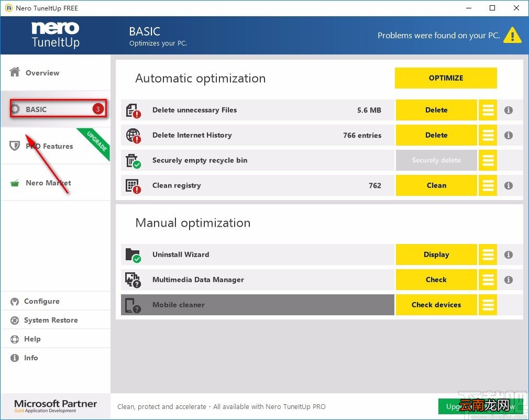Click the Clean registry grid icon

point(133,186)
